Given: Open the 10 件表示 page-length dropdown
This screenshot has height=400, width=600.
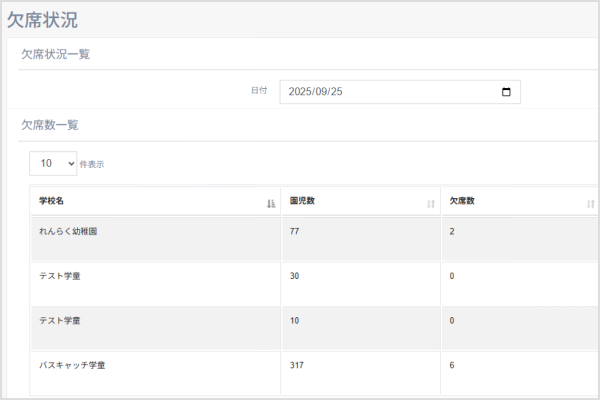Looking at the screenshot, I should pyautogui.click(x=53, y=163).
